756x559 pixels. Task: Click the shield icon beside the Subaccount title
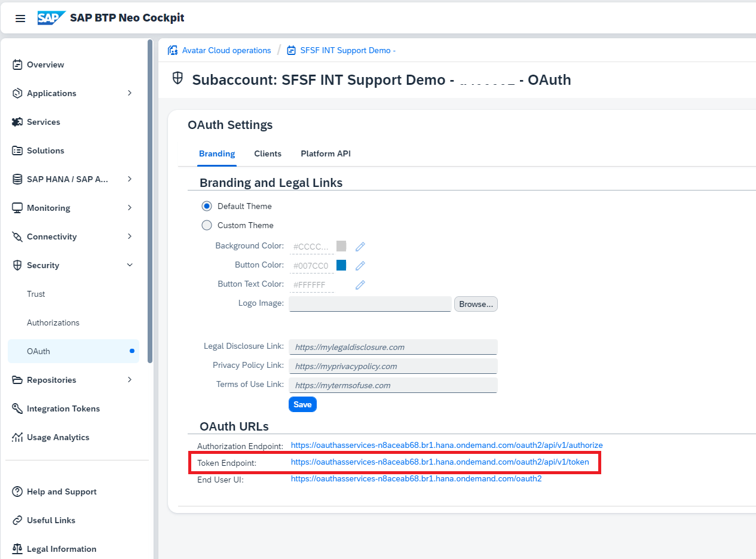[177, 78]
